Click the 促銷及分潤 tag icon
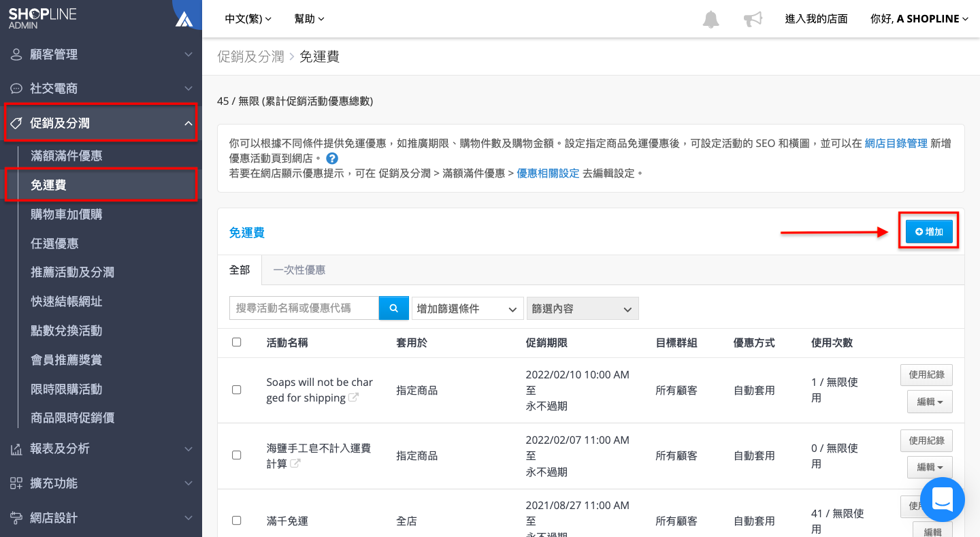This screenshot has height=537, width=980. 16,123
